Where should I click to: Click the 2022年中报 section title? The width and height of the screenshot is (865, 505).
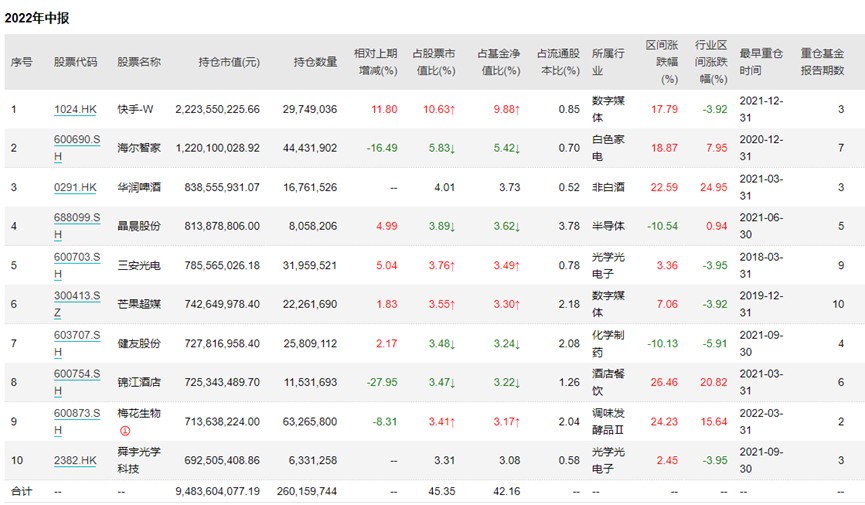coord(38,18)
